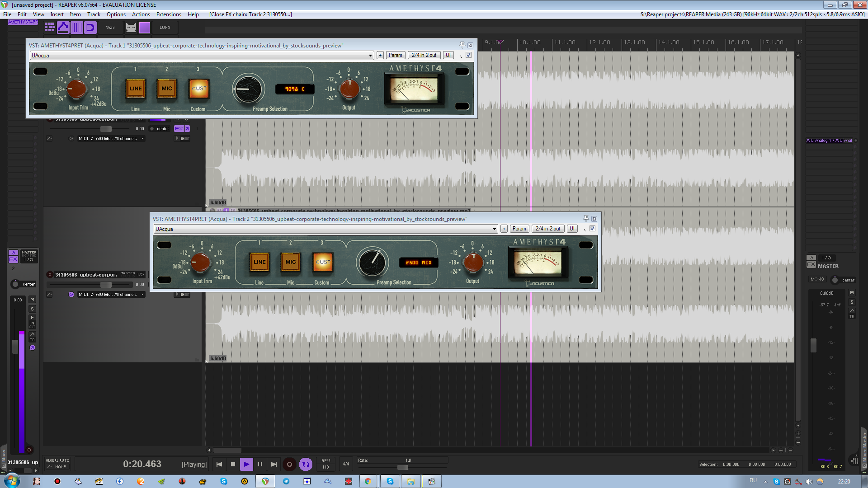Image resolution: width=868 pixels, height=488 pixels.
Task: Click the ripple editing toolbar icon
Action: (90, 28)
